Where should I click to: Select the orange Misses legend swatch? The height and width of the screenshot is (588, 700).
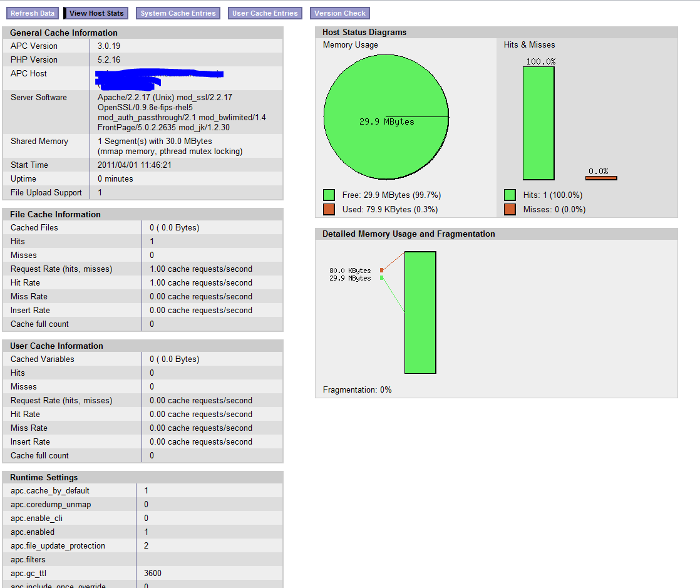(x=510, y=209)
